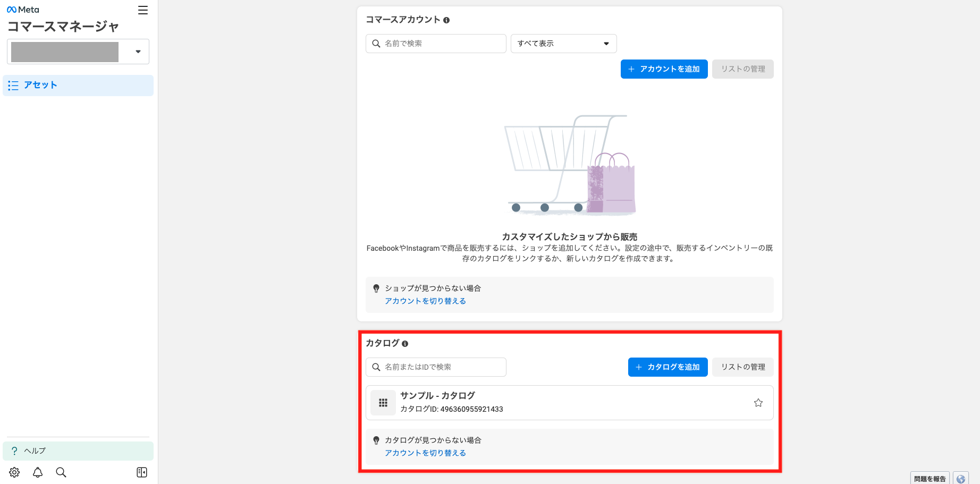Click the sidebar search magnifier icon

(x=61, y=472)
